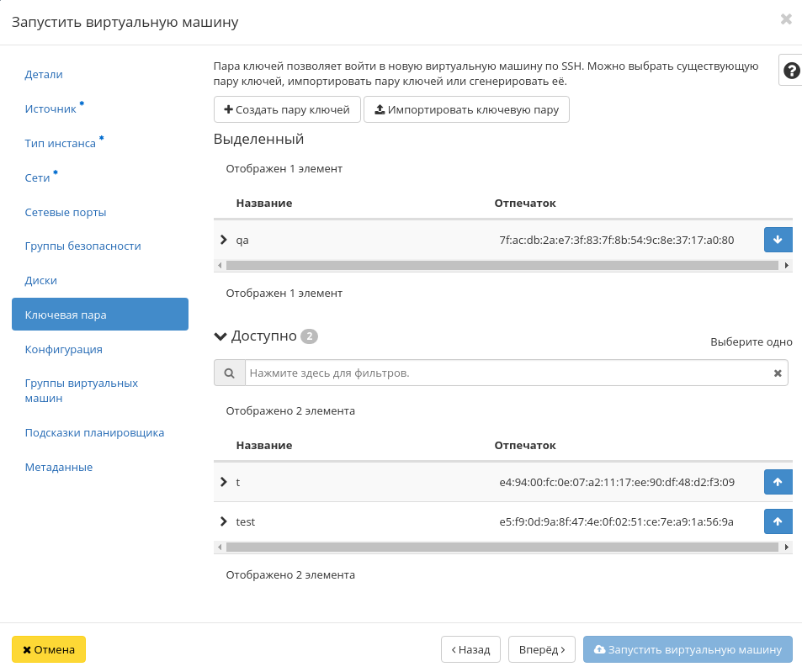
Task: Allocate key pair test with up arrow
Action: coord(778,521)
